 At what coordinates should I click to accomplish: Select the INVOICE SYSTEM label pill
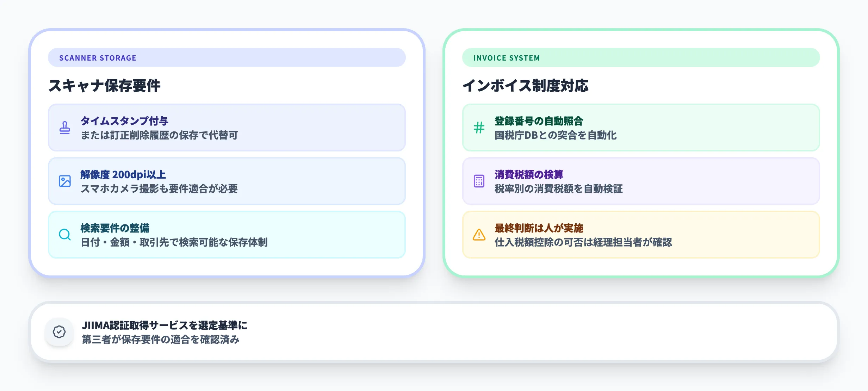click(x=640, y=58)
